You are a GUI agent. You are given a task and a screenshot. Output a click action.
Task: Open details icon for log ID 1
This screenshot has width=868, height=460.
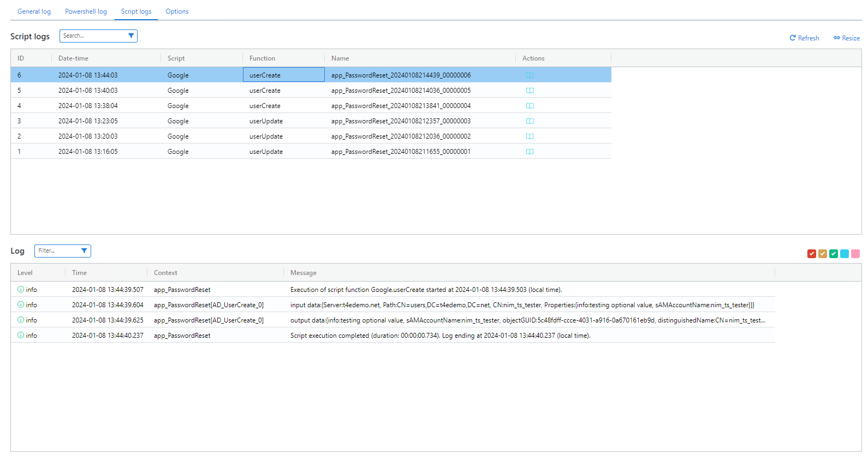coord(530,152)
